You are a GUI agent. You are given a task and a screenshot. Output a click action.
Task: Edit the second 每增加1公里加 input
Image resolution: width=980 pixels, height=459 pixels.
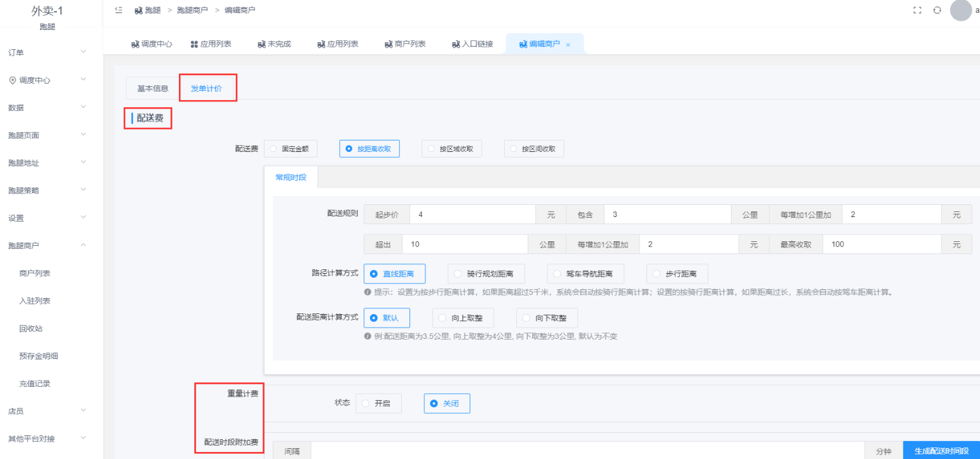[689, 245]
